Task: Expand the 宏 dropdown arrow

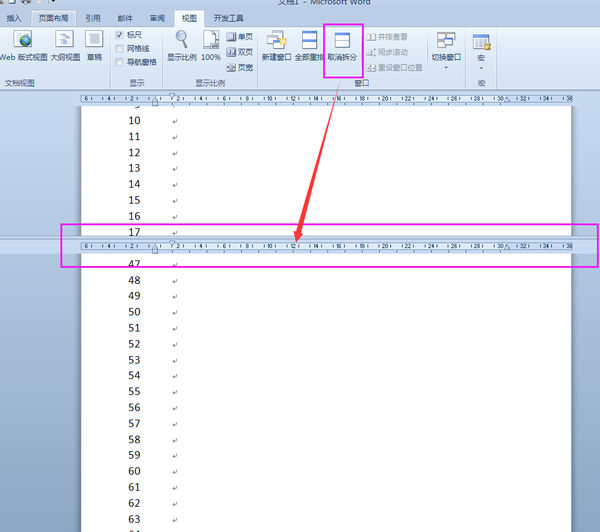Action: [481, 69]
